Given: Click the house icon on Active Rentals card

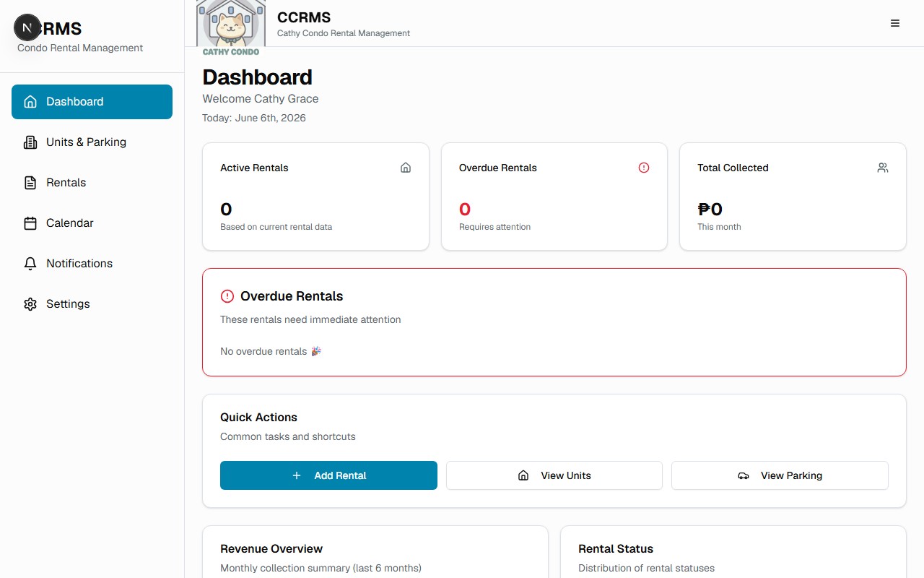Looking at the screenshot, I should [x=406, y=168].
